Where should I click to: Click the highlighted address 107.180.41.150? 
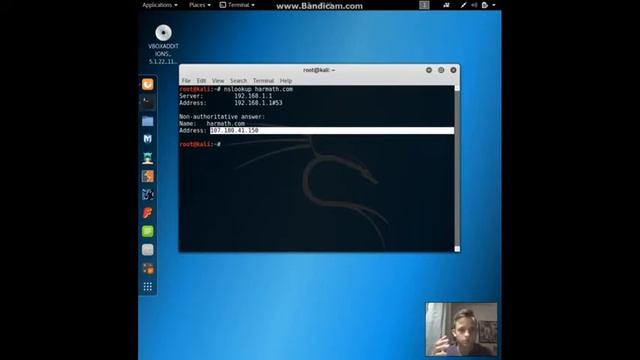click(x=234, y=131)
